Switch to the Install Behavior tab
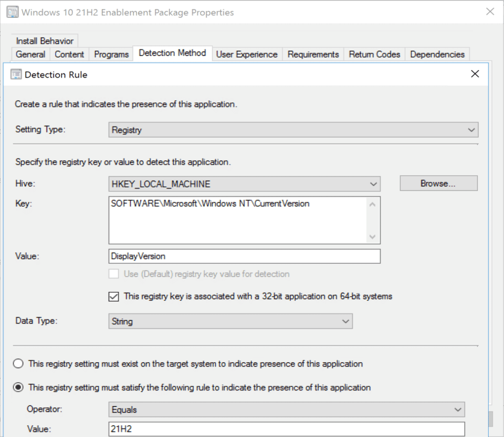This screenshot has height=437, width=504. [45, 41]
